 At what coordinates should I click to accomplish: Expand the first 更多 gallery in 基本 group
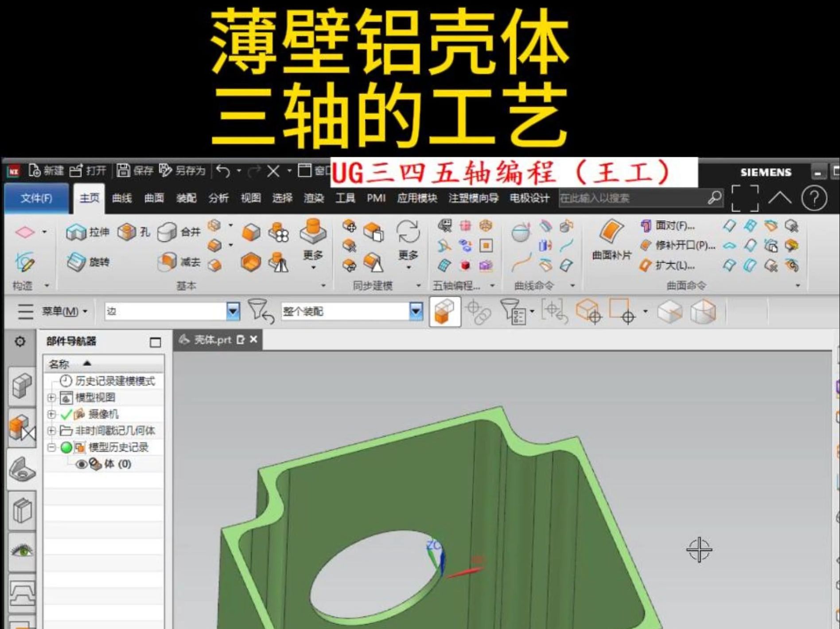[x=313, y=245]
